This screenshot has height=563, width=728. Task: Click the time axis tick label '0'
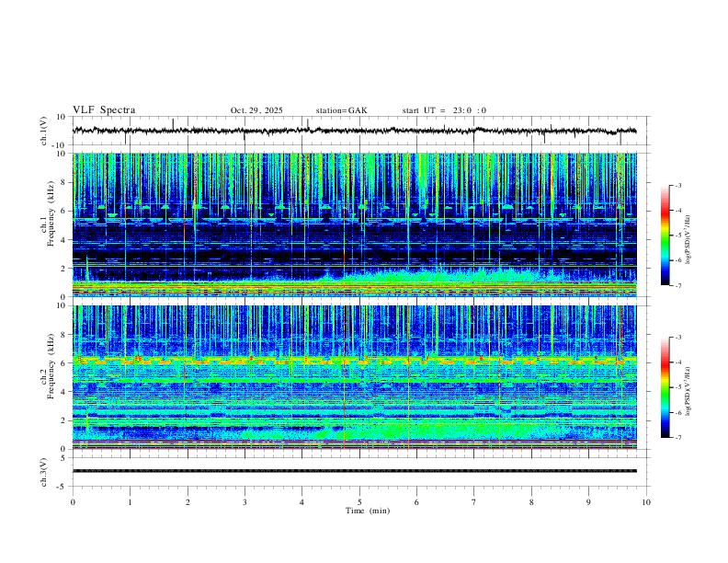tap(73, 502)
